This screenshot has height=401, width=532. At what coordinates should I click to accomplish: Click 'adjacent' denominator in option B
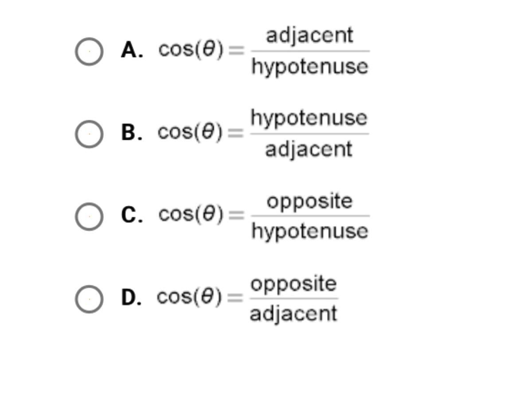(309, 149)
